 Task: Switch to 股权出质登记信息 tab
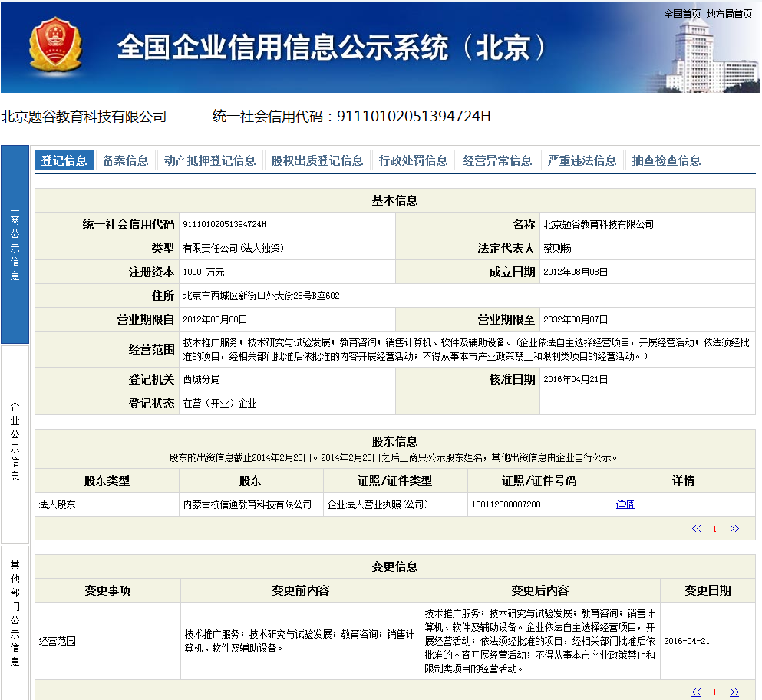(318, 160)
